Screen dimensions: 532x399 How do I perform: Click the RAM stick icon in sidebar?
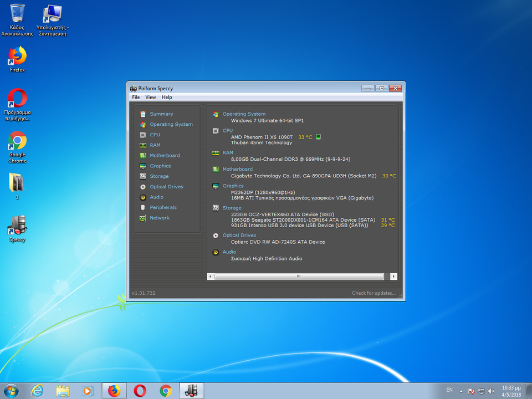click(x=143, y=145)
